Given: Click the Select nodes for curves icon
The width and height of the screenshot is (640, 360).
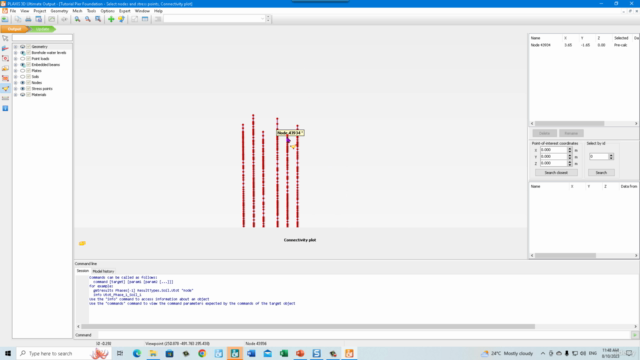Looking at the screenshot, I should point(121,19).
